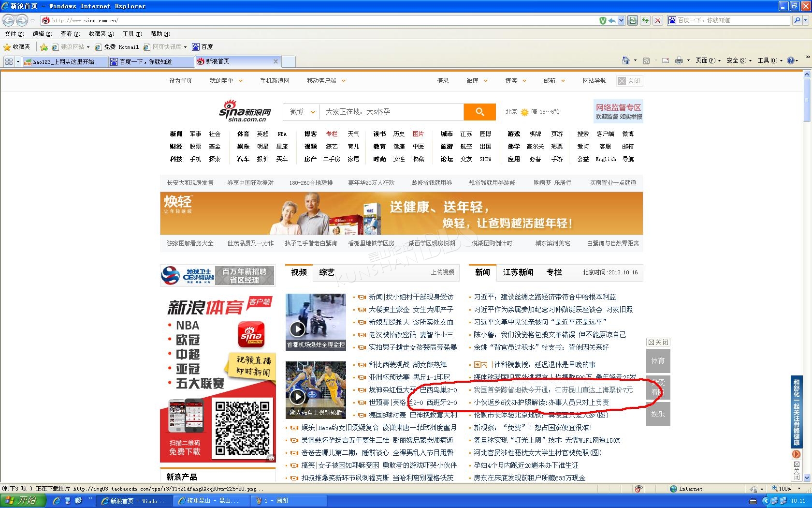Open the 安全(S) command bar dropdown
The width and height of the screenshot is (812, 508).
tap(739, 60)
